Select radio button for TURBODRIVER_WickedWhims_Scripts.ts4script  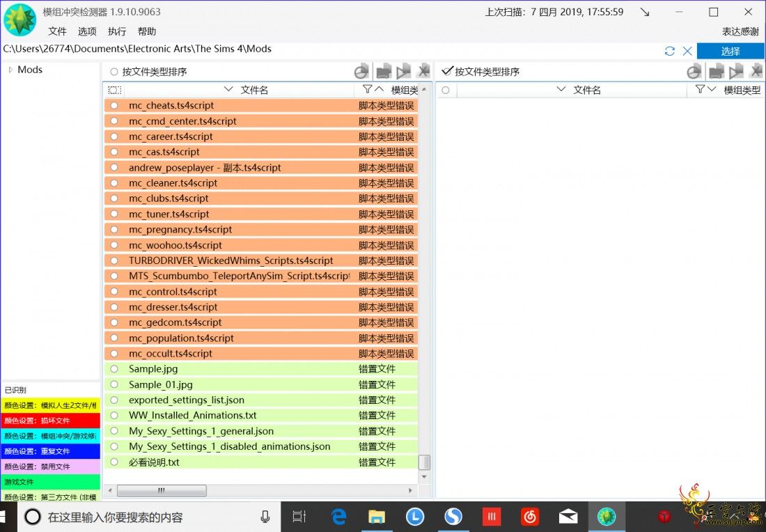[x=114, y=260]
